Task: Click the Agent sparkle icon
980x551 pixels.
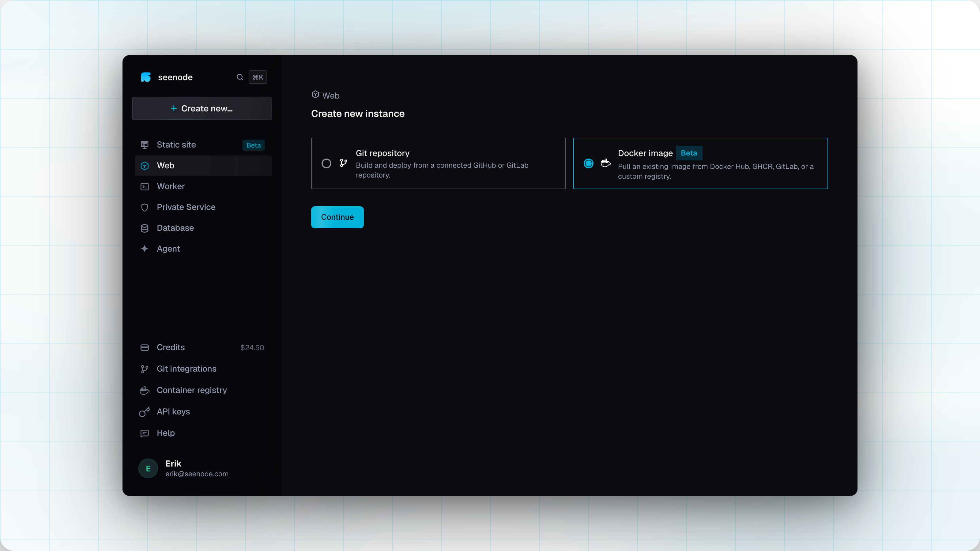Action: coord(145,249)
